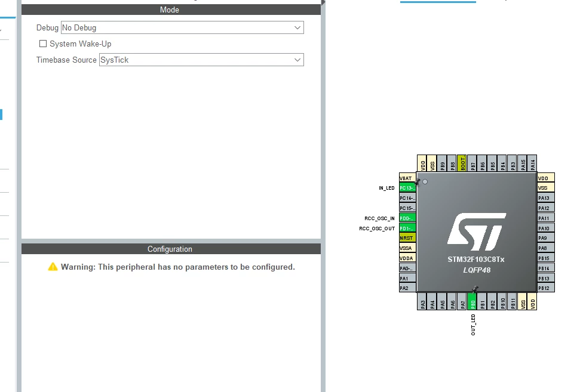Select the green PD1 oscillator pin
Viewport: 583px width, 392px height.
(407, 228)
